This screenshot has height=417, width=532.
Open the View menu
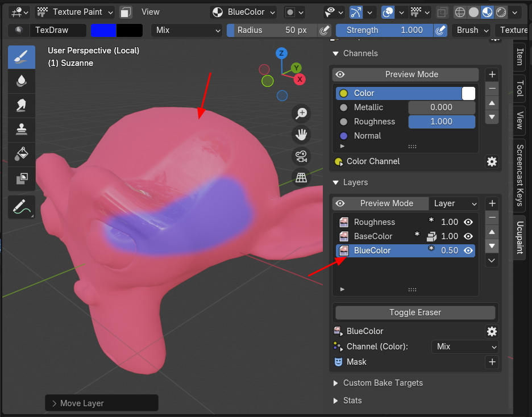[x=150, y=12]
